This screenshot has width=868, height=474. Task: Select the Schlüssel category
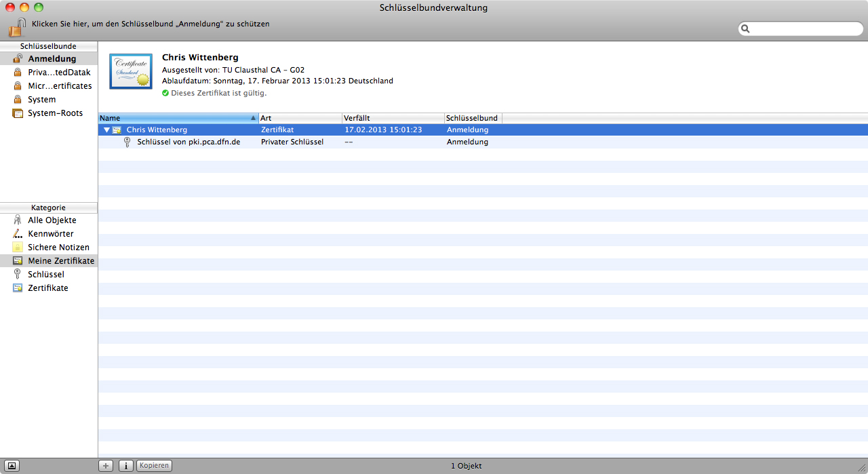pyautogui.click(x=45, y=275)
